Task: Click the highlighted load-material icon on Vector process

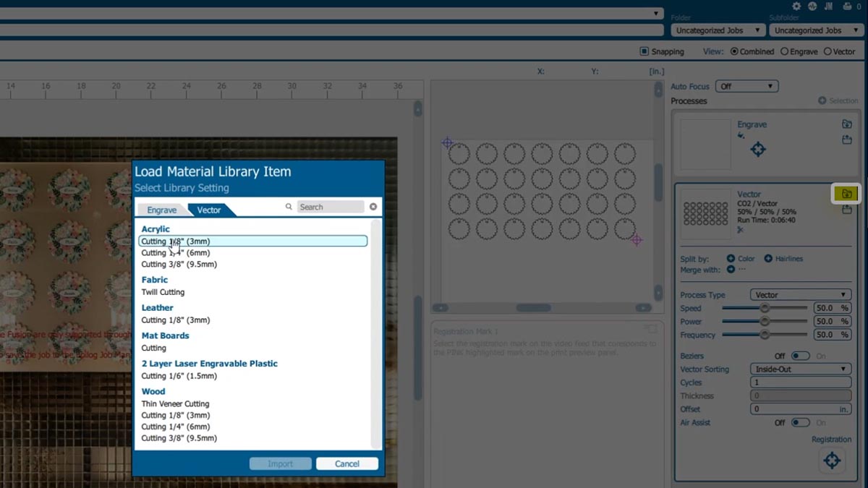Action: point(847,193)
